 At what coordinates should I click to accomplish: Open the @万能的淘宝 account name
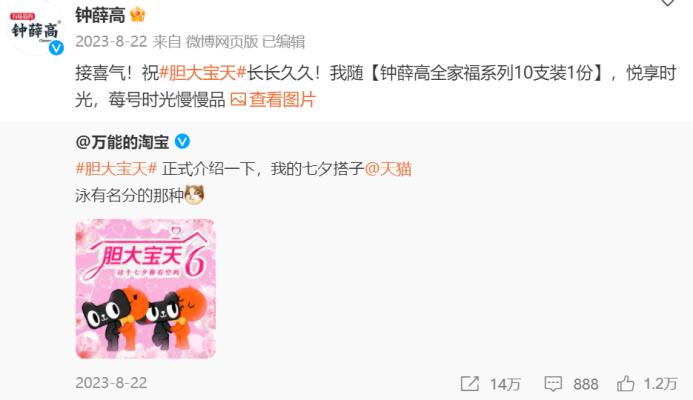[x=122, y=142]
